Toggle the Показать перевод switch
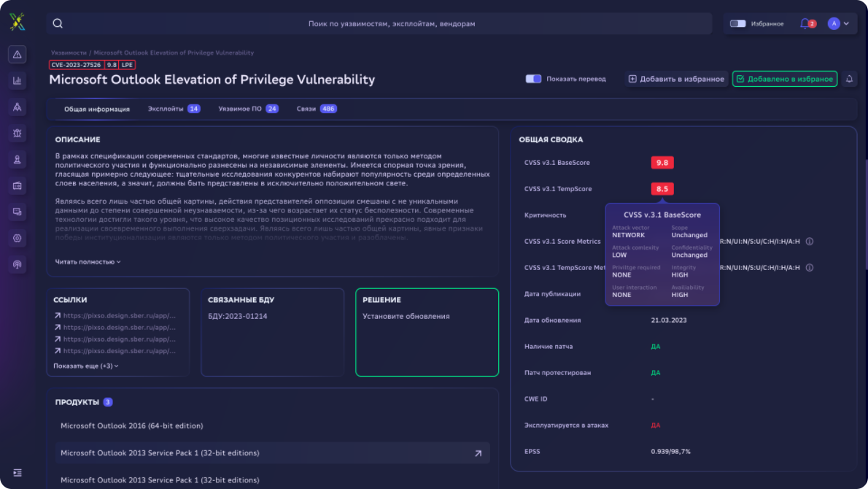Screen dimensions: 868x489 pyautogui.click(x=533, y=79)
